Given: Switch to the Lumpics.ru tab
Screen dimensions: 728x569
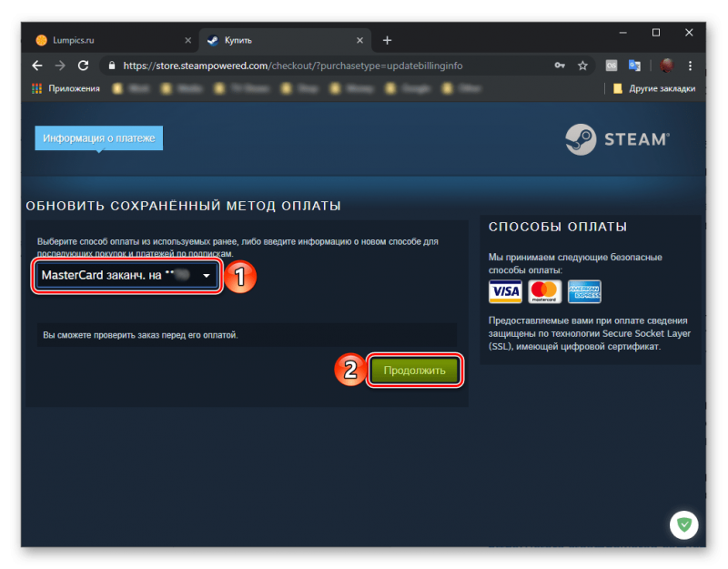Looking at the screenshot, I should [111, 40].
